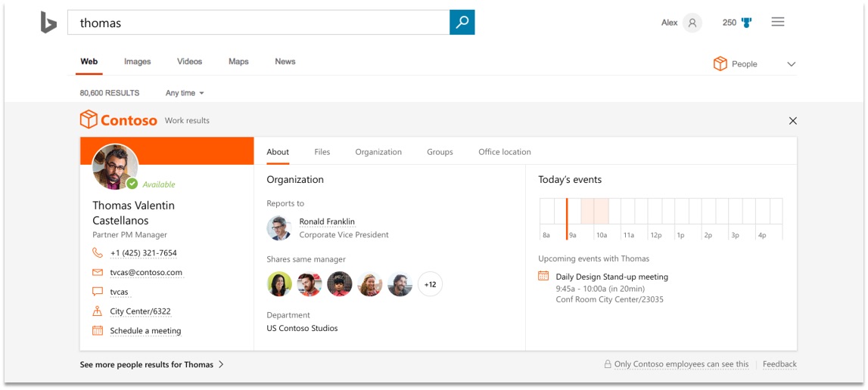The height and width of the screenshot is (390, 868).
Task: Close the Contoso work results panel
Action: (x=792, y=121)
